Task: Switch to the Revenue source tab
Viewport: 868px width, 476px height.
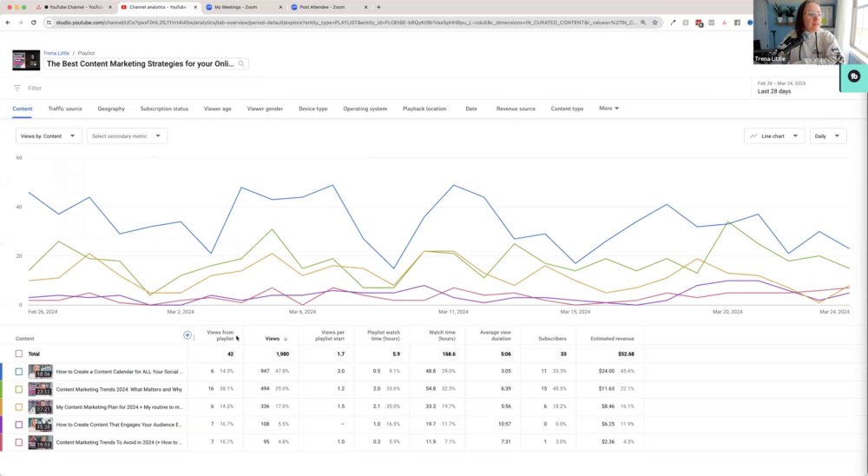Action: tap(516, 109)
